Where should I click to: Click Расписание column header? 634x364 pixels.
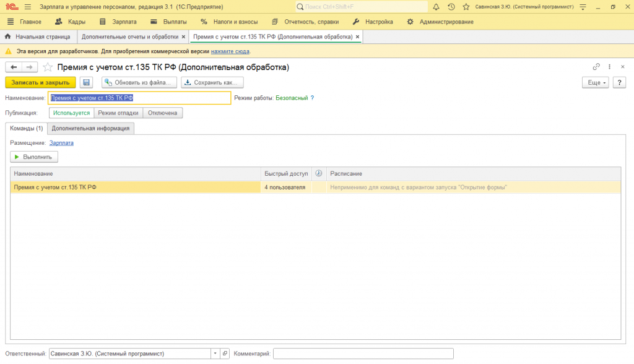point(474,173)
